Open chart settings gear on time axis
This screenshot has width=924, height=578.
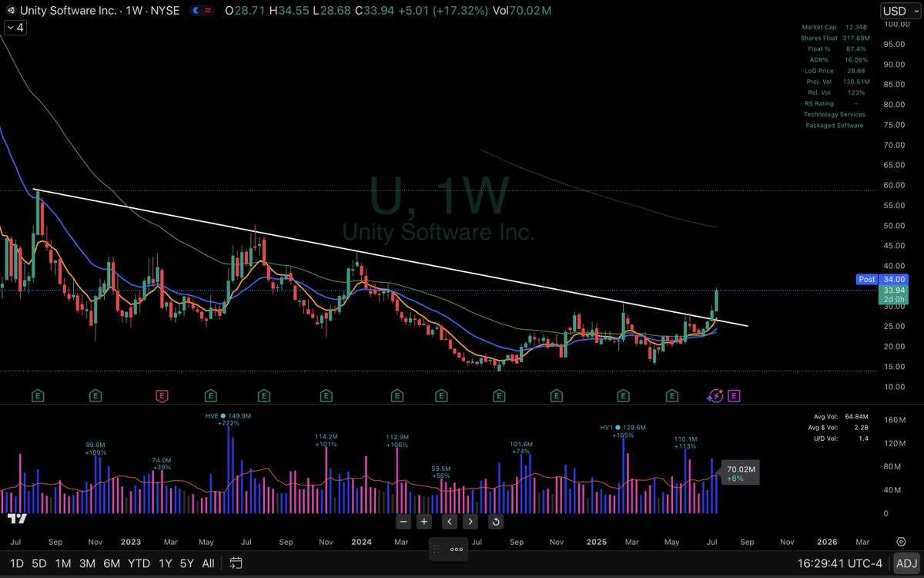[901, 542]
